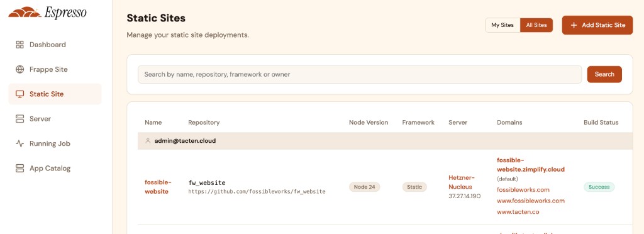Click the App Catalog icon

coord(19,169)
